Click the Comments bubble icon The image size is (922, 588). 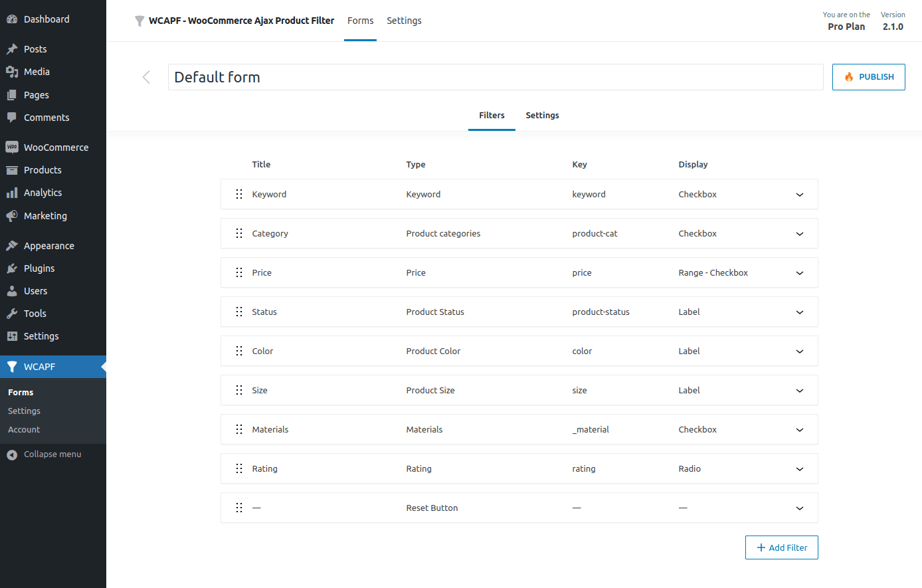(x=12, y=118)
